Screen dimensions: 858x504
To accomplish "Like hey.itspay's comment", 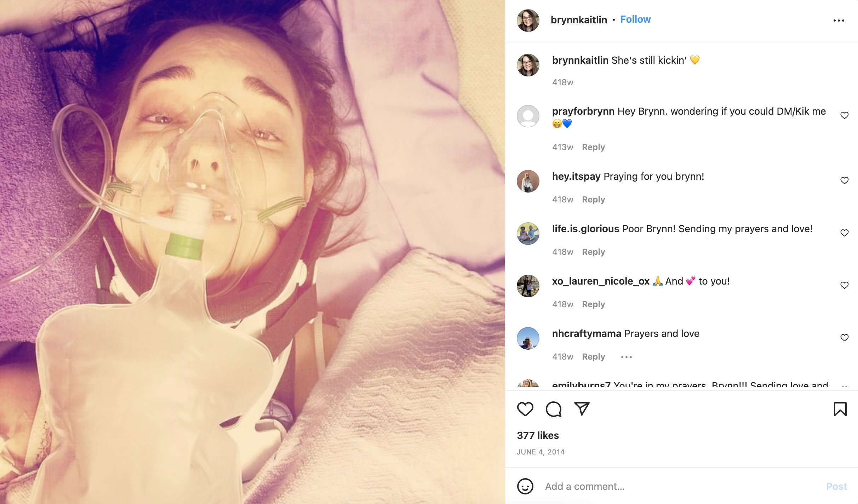I will point(844,181).
